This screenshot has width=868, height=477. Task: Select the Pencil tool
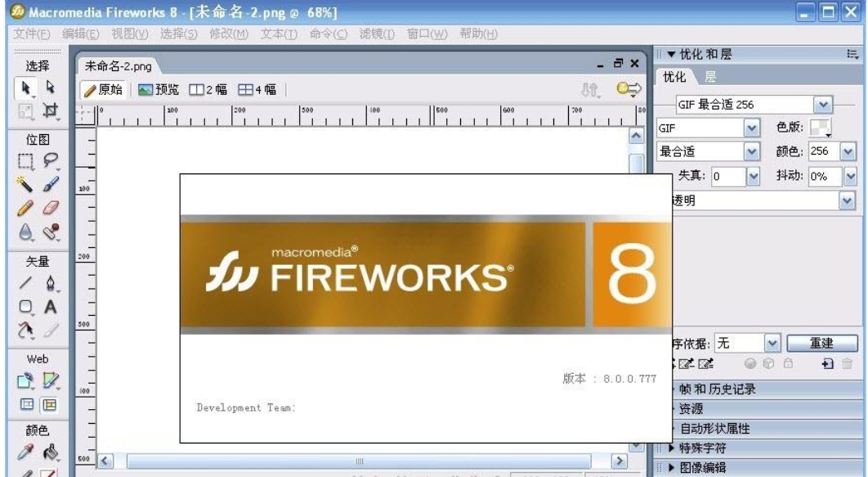(25, 208)
